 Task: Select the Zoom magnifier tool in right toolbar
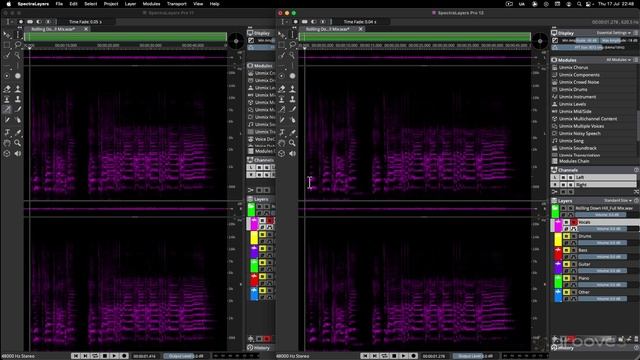click(292, 143)
